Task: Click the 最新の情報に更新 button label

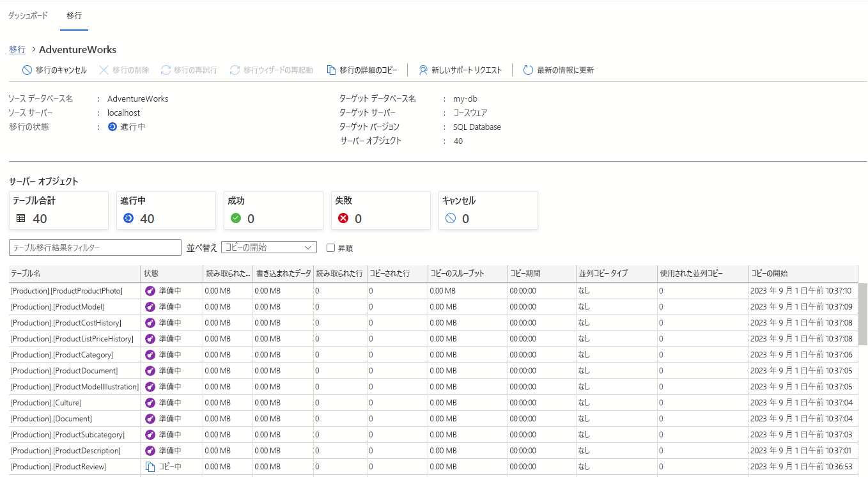Action: coord(566,70)
